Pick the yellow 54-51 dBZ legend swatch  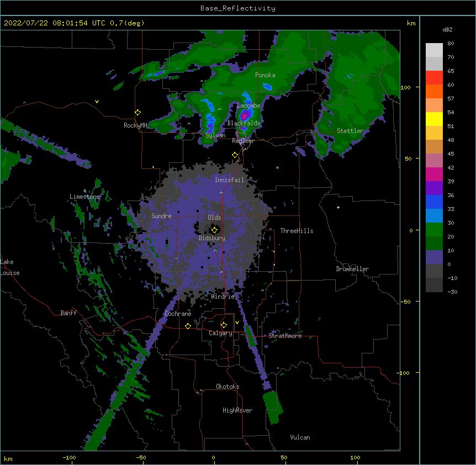[434, 119]
